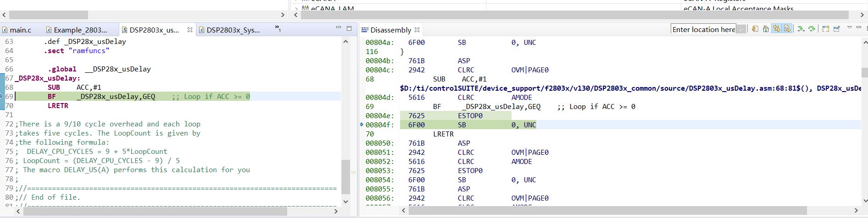Toggle Link with Active Debug Context
868x218 pixels.
pyautogui.click(x=776, y=29)
